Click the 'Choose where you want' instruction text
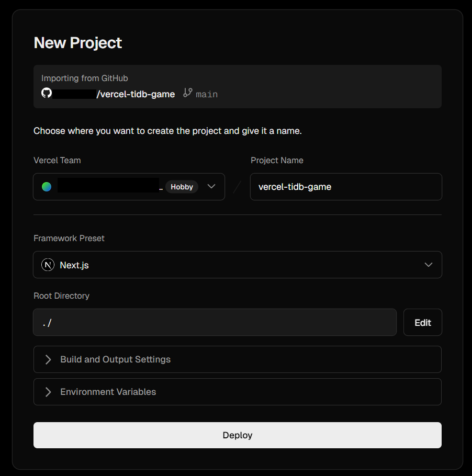 point(167,131)
